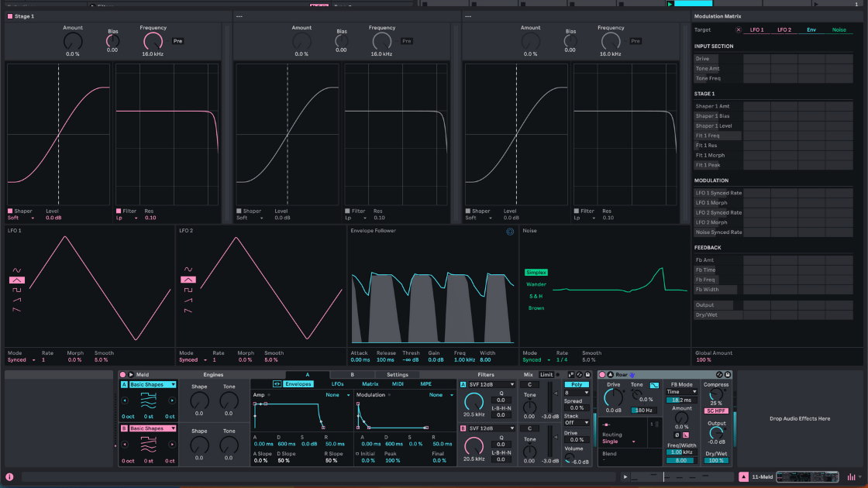Adjust the Roar Dry/Wet 100% slider
Viewport: 868px width, 488px height.
coord(717,460)
